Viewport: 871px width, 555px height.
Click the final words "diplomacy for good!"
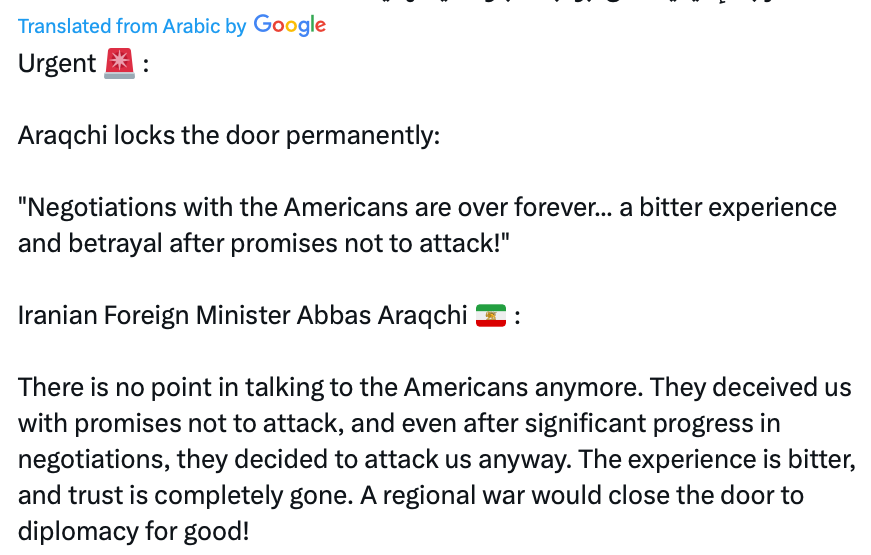pos(133,531)
